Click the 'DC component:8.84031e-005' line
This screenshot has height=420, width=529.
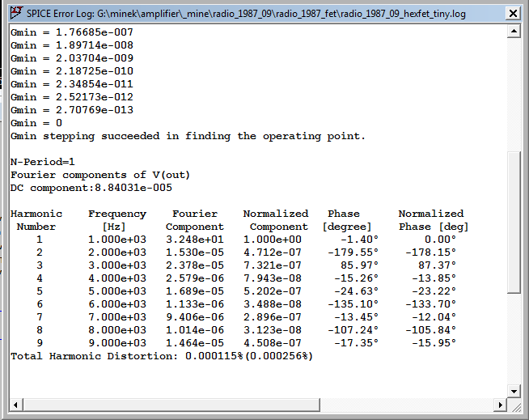[91, 188]
